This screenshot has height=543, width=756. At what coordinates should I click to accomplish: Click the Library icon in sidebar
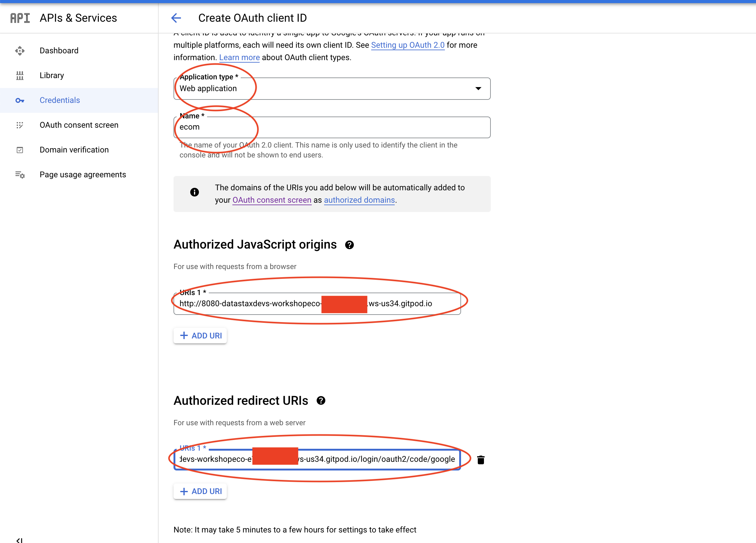20,75
